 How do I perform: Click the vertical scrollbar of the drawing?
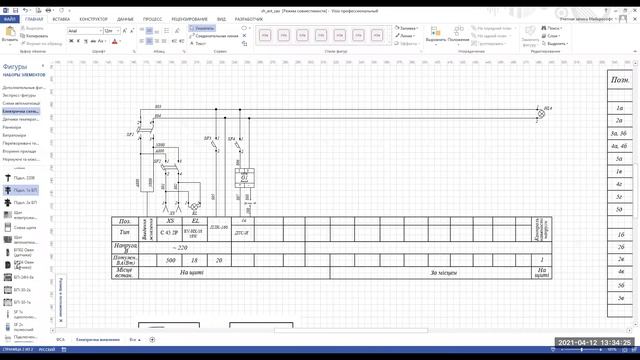click(635, 194)
